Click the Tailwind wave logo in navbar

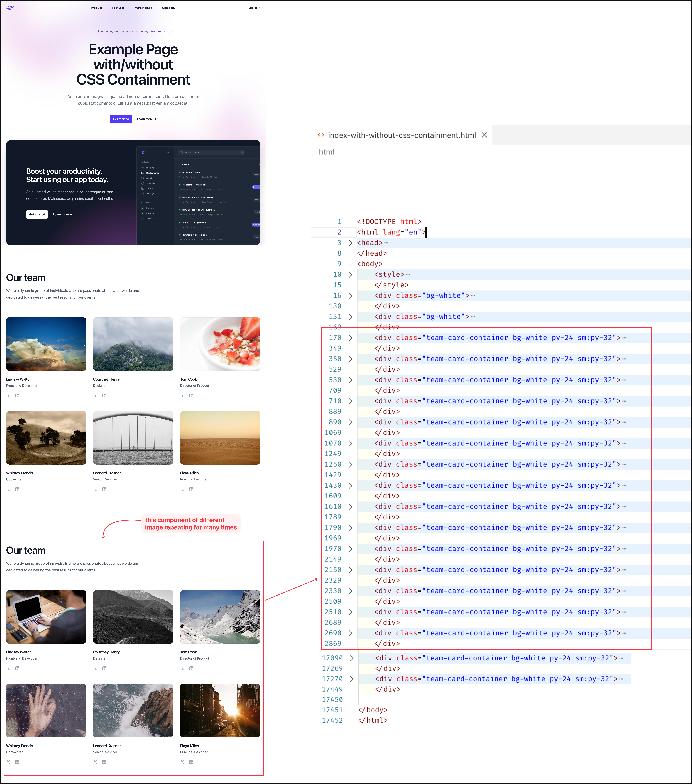click(x=10, y=8)
